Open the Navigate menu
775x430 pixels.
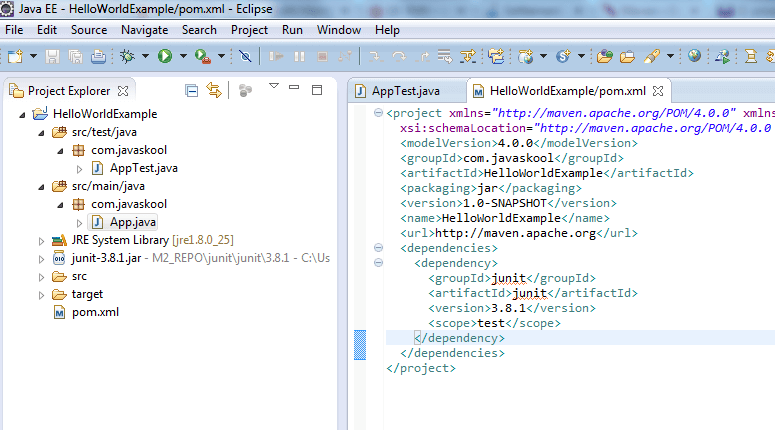pyautogui.click(x=144, y=30)
